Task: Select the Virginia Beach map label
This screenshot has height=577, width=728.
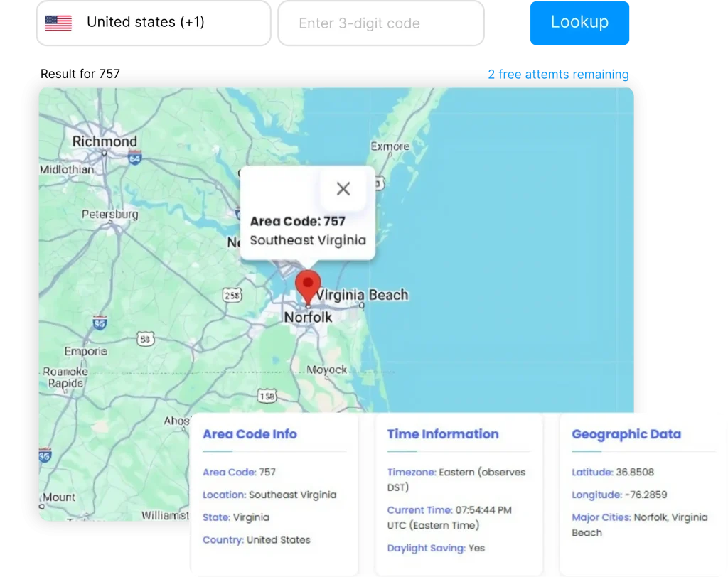Action: [363, 295]
